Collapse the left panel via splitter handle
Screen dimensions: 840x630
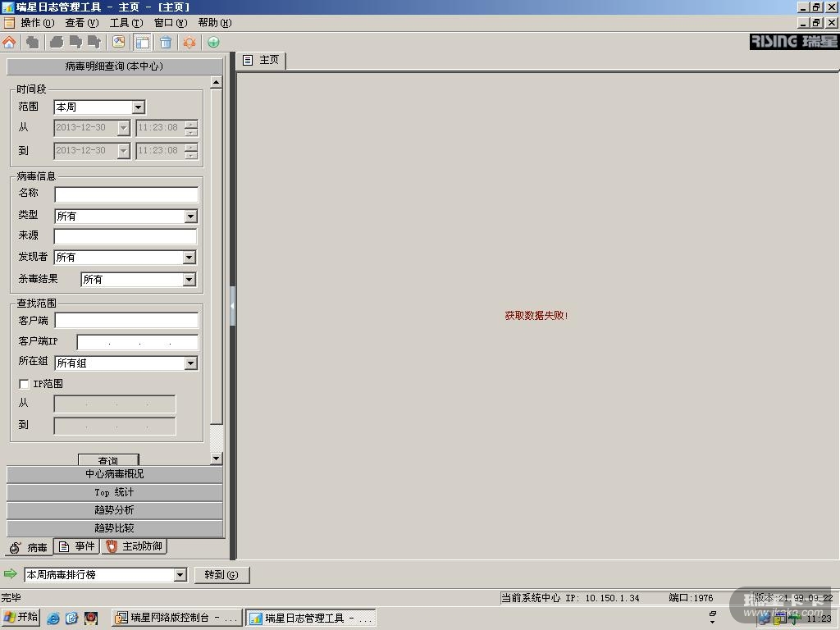tap(232, 306)
